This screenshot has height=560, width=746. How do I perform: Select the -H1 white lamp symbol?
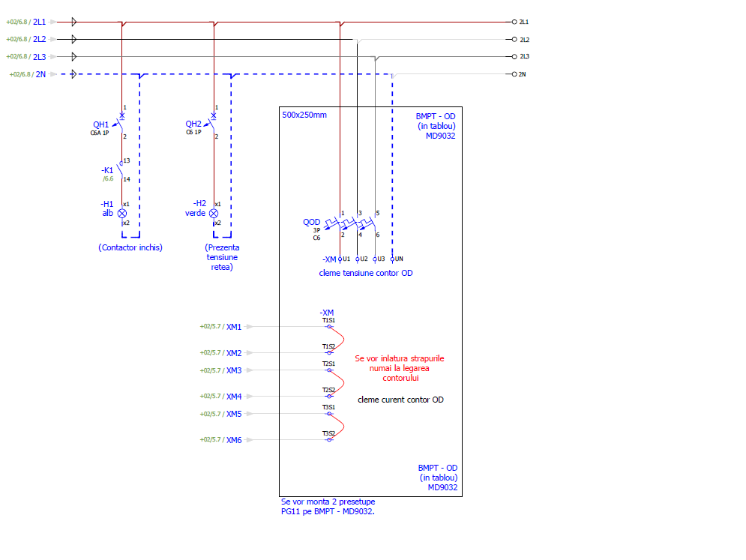pos(122,213)
